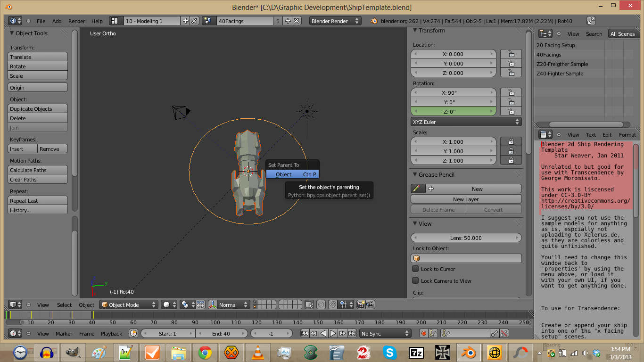The width and height of the screenshot is (644, 362).
Task: Click the timeline editor type clock icon
Action: [16, 333]
